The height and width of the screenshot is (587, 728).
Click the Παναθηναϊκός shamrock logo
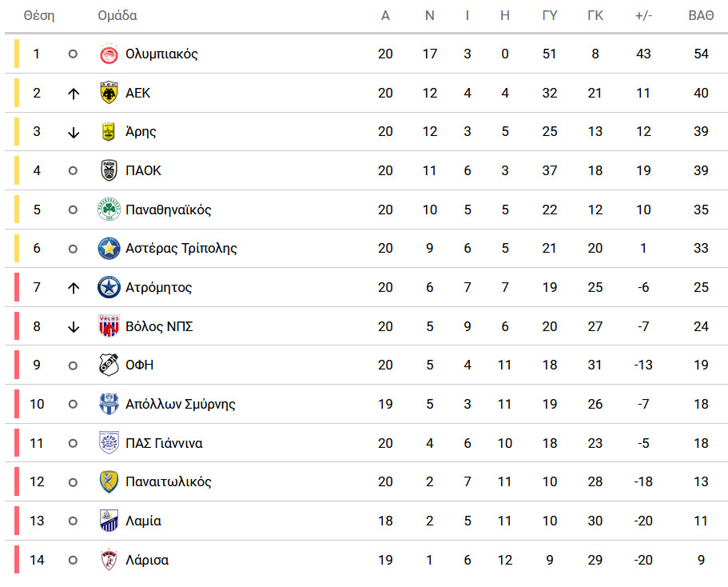click(109, 210)
